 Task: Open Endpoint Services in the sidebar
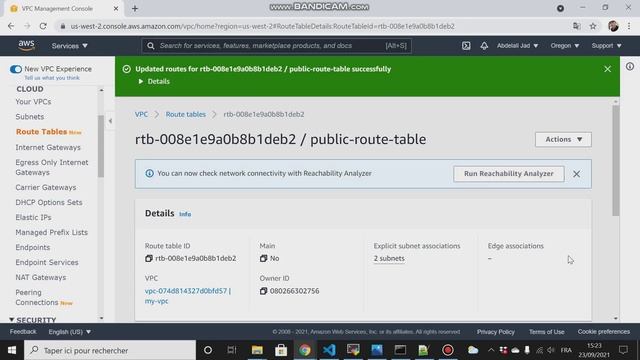pyautogui.click(x=47, y=262)
